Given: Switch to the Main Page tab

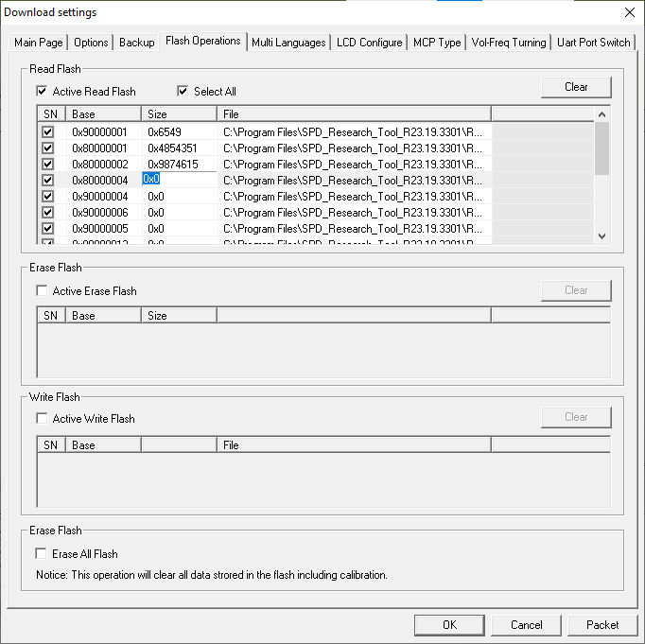Looking at the screenshot, I should coord(39,43).
